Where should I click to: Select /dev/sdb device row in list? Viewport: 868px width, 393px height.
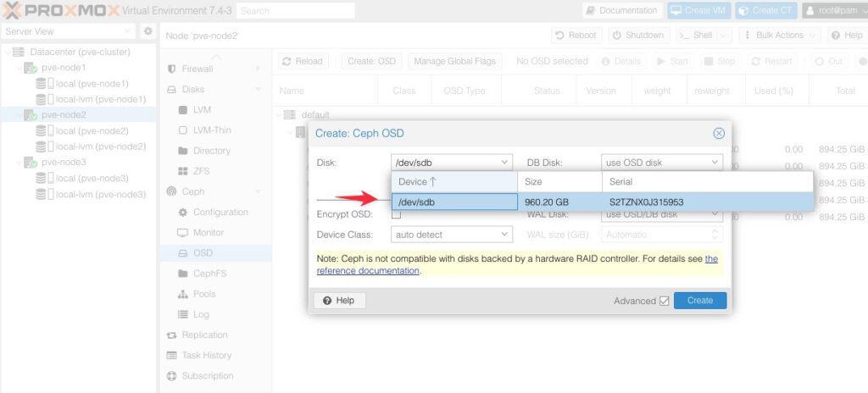coord(603,202)
